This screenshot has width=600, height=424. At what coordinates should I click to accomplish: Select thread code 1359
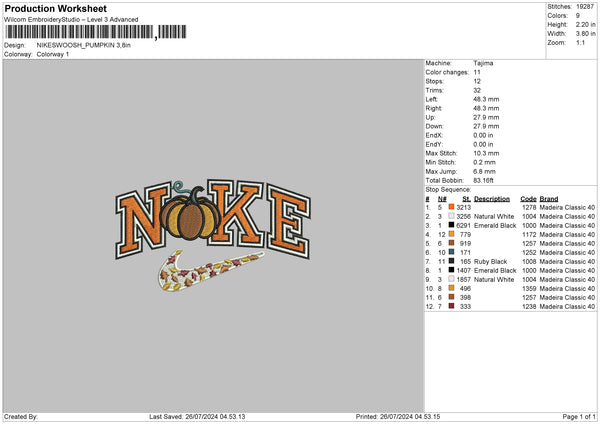click(529, 289)
